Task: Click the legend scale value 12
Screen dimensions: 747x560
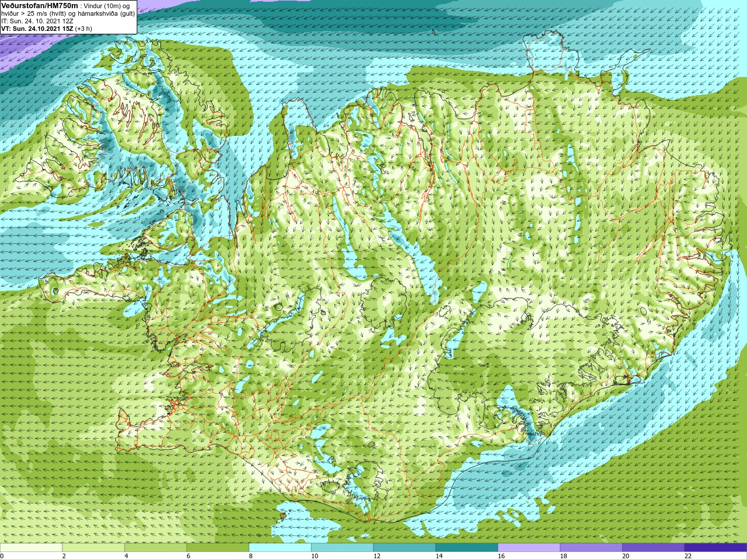Action: pyautogui.click(x=377, y=556)
